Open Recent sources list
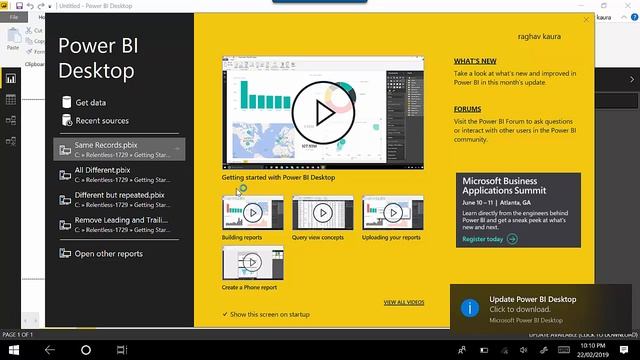The image size is (640, 360). click(95, 120)
